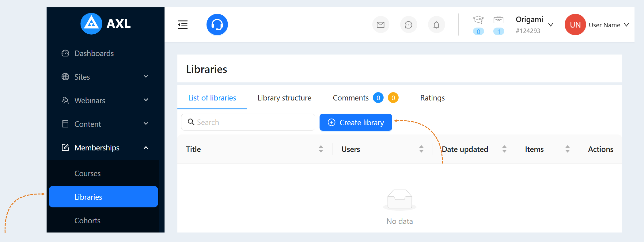Open the chat messages bubble icon
This screenshot has width=644, height=242.
408,25
